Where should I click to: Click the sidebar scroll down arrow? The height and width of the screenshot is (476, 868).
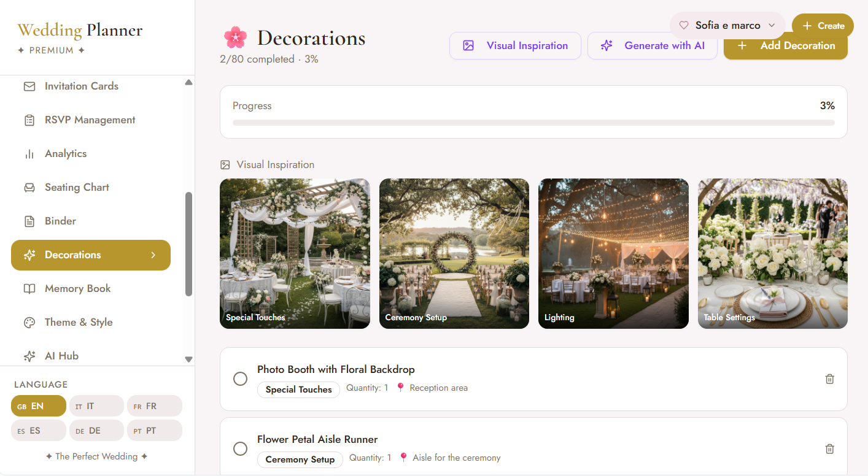click(x=188, y=359)
